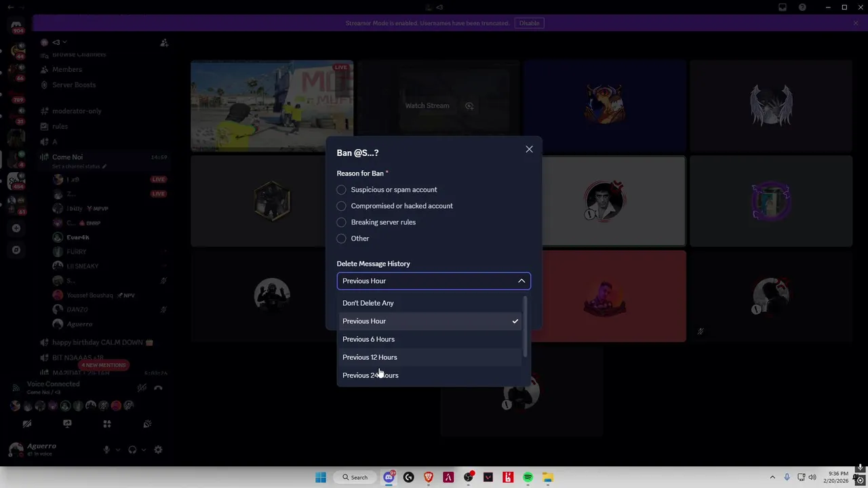Add a server with the plus icon
This screenshot has width=868, height=488.
(x=16, y=228)
